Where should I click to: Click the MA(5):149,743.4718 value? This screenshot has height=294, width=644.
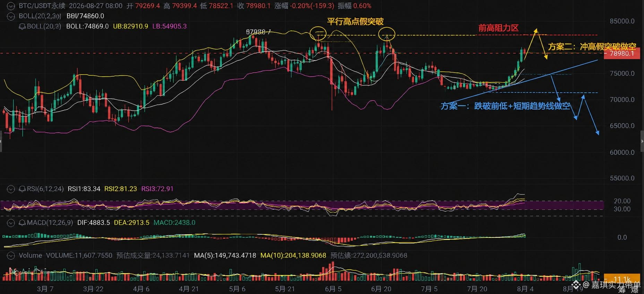coord(225,255)
